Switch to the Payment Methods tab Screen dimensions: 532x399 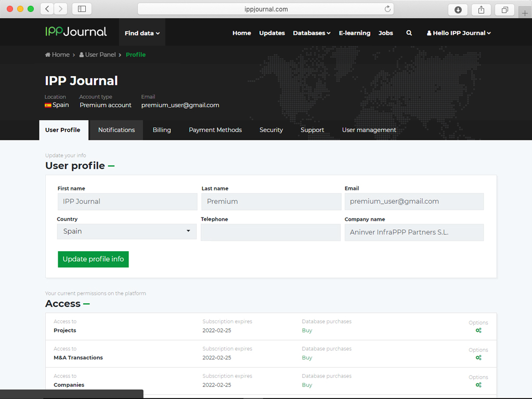tap(215, 130)
